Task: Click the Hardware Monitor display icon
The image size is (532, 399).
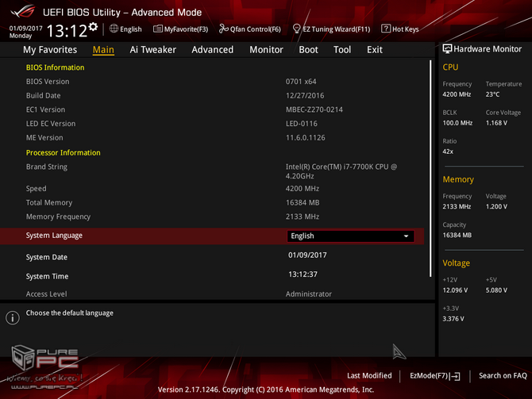Action: click(x=447, y=49)
